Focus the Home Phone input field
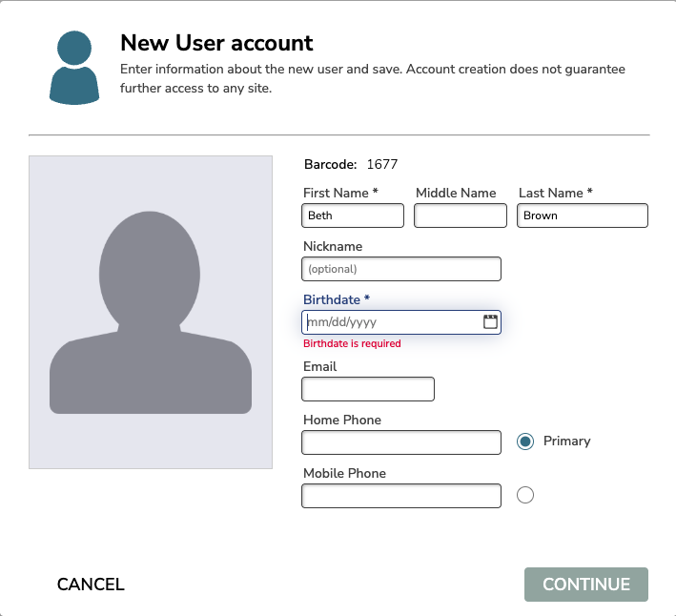The width and height of the screenshot is (676, 616). (401, 442)
